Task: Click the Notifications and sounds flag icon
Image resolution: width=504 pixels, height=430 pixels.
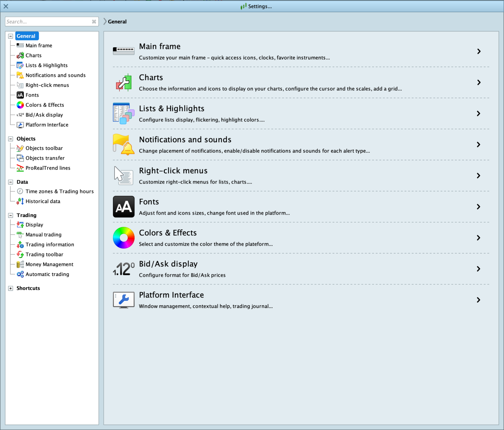Action: (x=123, y=144)
